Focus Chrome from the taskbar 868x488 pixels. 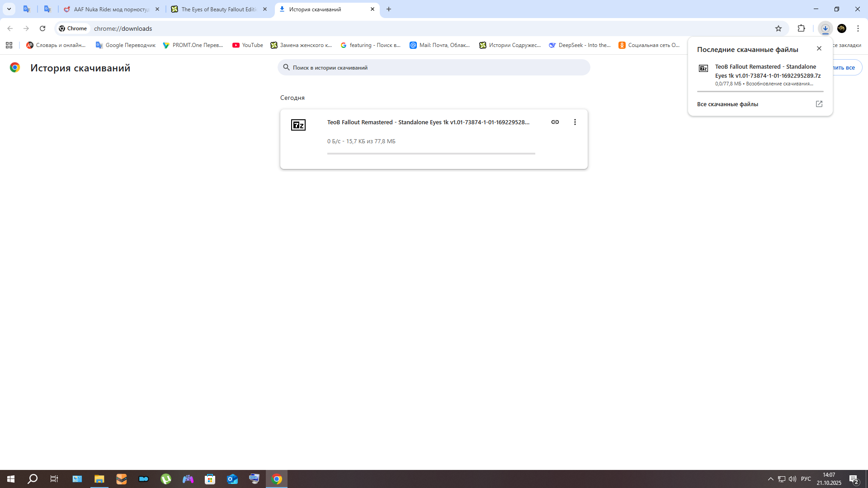click(277, 479)
